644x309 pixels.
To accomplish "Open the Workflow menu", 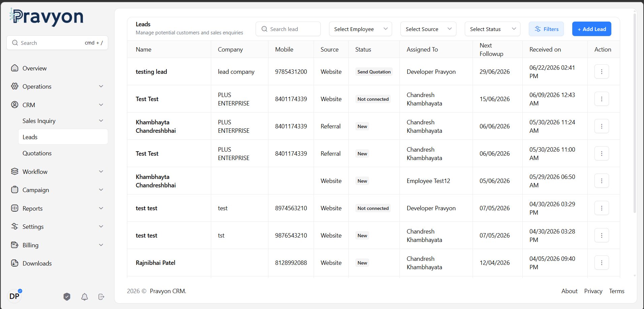I will [x=57, y=172].
